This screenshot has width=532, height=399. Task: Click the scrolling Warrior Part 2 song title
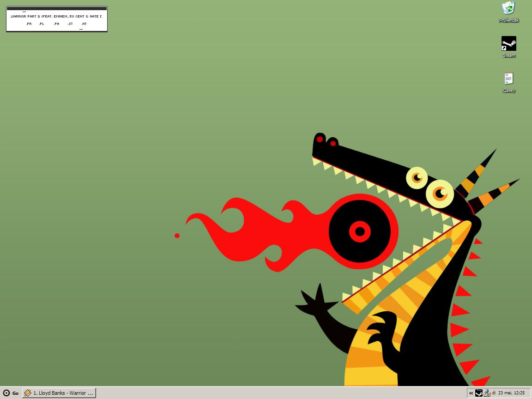(56, 16)
